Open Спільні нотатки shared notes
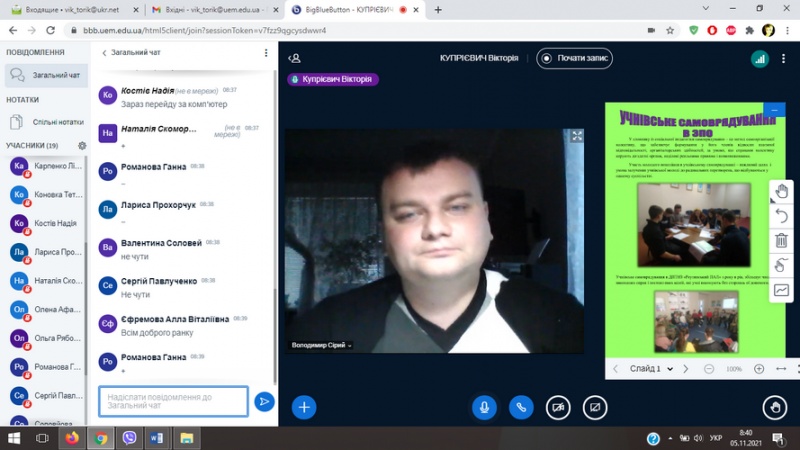800x450 pixels. pyautogui.click(x=45, y=122)
